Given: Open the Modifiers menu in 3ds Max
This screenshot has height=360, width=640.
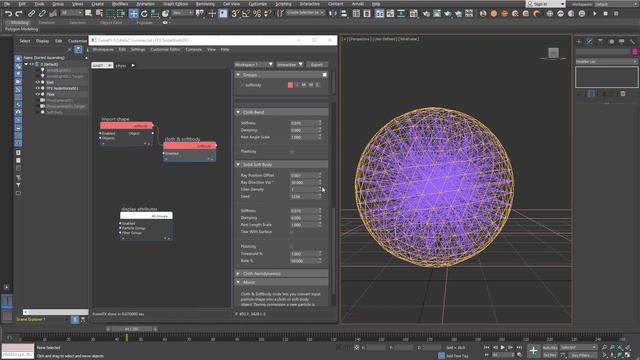Looking at the screenshot, I should 120,4.
